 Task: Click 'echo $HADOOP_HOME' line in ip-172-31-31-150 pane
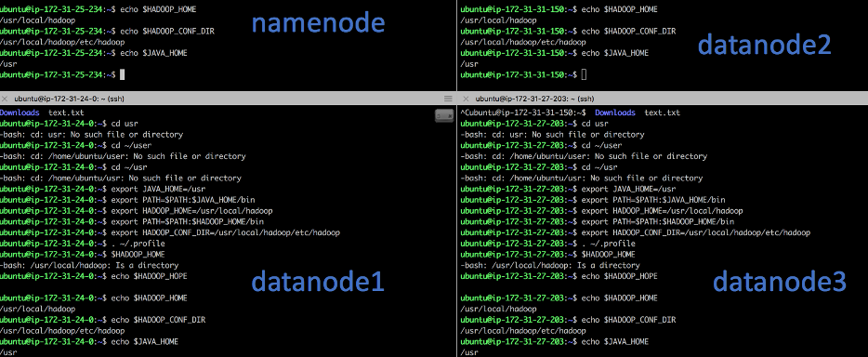click(x=619, y=9)
